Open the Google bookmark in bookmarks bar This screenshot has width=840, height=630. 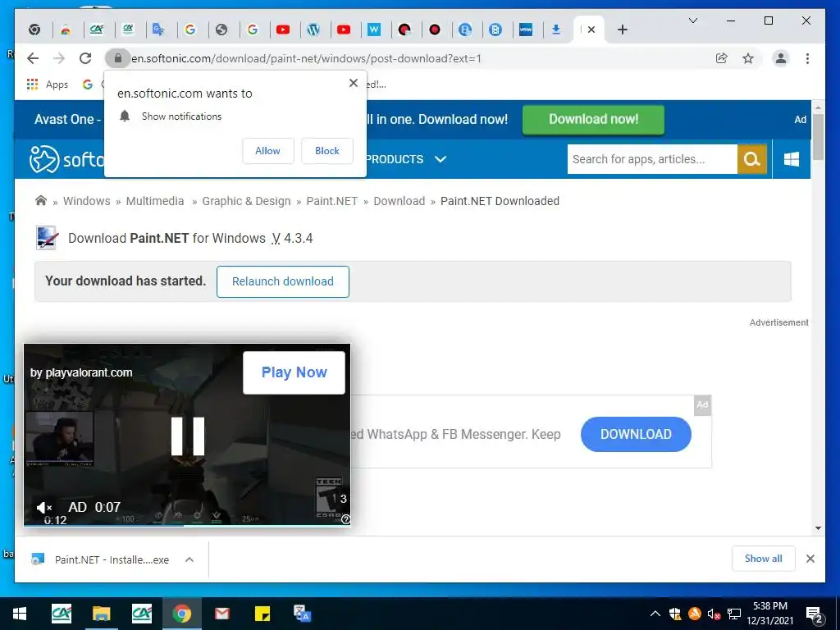(x=87, y=84)
